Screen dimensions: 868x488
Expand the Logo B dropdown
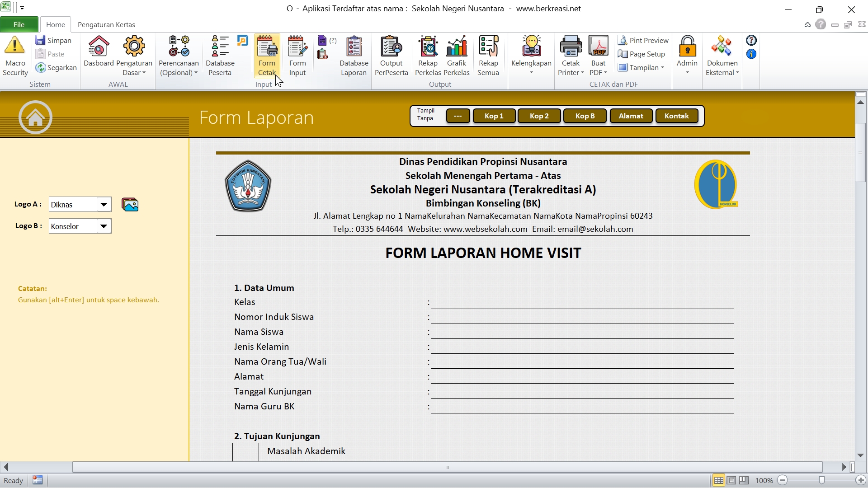point(104,226)
